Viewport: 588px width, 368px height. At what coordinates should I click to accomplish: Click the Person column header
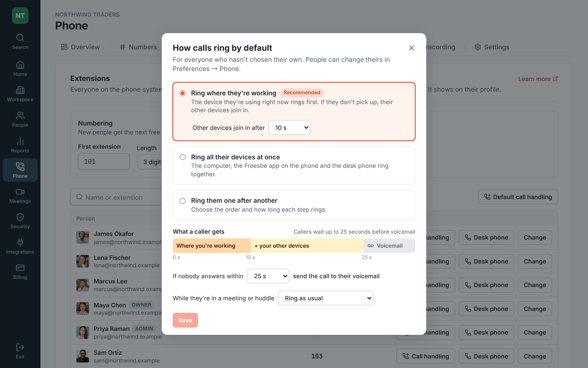(x=86, y=219)
